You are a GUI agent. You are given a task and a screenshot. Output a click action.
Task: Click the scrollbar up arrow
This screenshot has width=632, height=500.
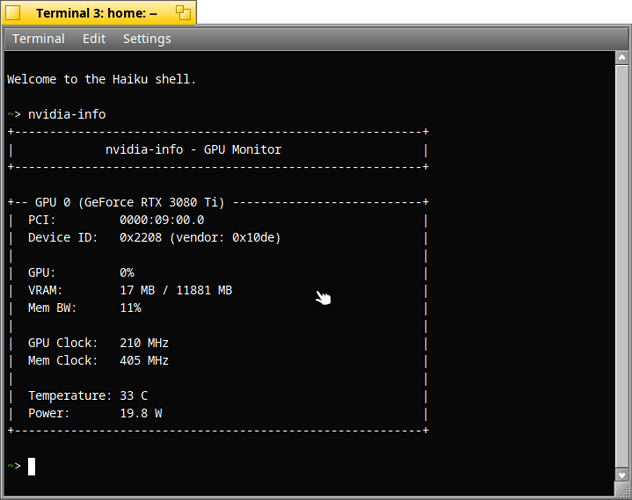[x=622, y=58]
